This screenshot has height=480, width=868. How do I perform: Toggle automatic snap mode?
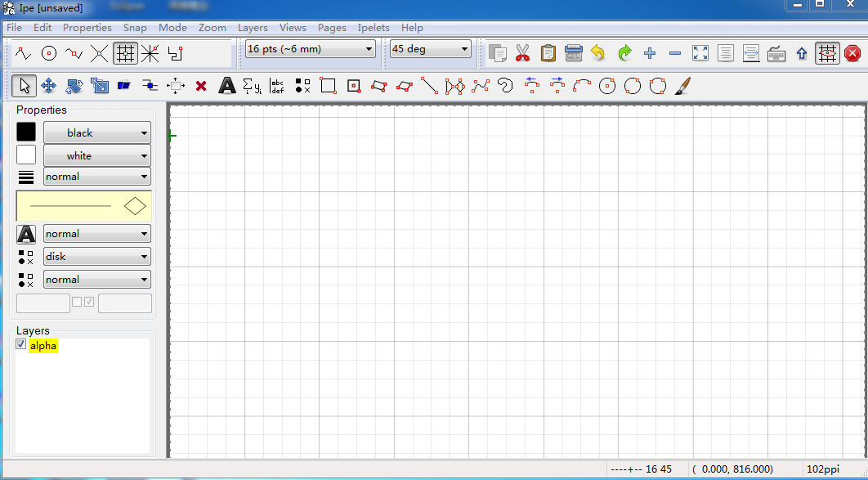click(x=176, y=53)
